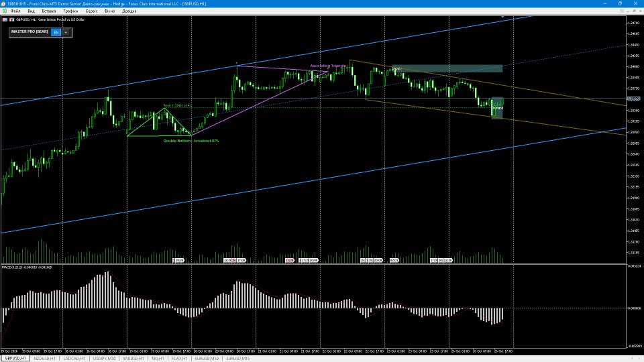Restore down the main terminal window
Screen dimensions: 644x362
coord(620,4)
